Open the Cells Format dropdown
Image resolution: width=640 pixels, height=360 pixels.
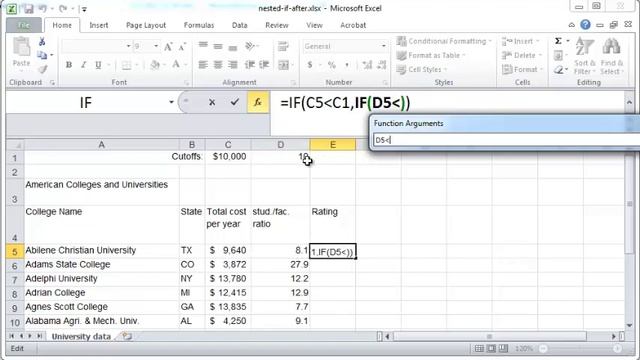[522, 69]
